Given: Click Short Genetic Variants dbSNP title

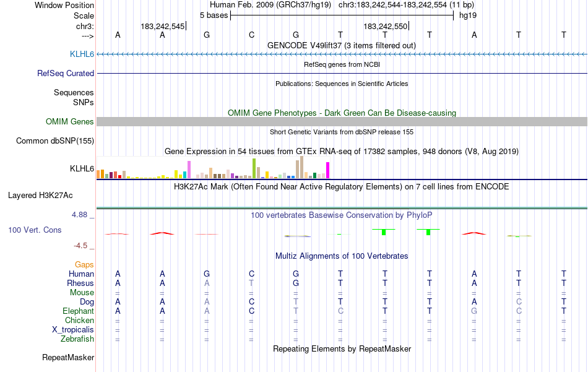Looking at the screenshot, I should pos(342,132).
